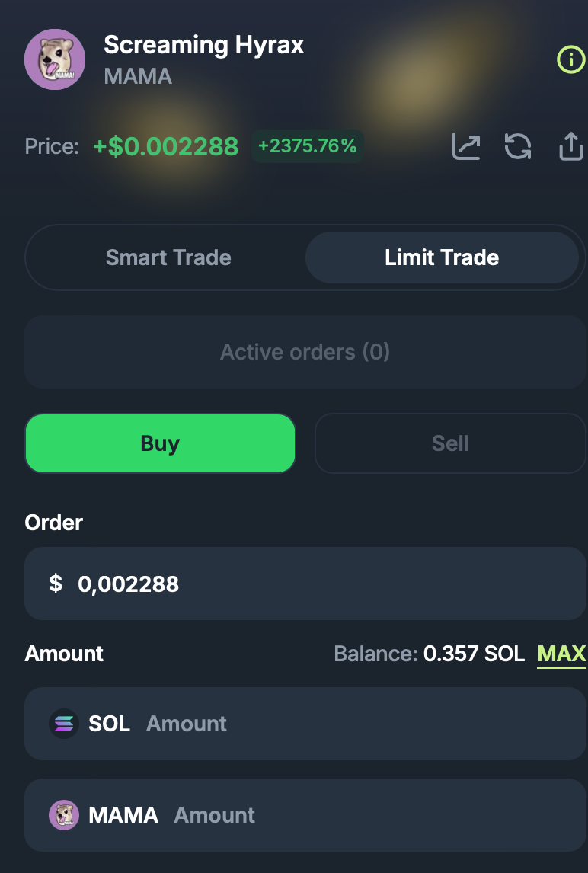Click the +2375.76% change badge
Viewport: 588px width, 873px height.
(x=308, y=146)
